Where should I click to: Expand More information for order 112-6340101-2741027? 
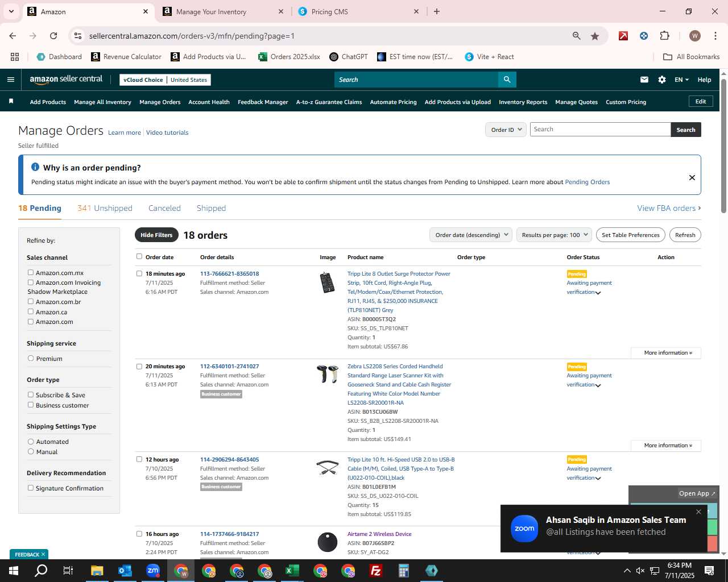pyautogui.click(x=666, y=446)
